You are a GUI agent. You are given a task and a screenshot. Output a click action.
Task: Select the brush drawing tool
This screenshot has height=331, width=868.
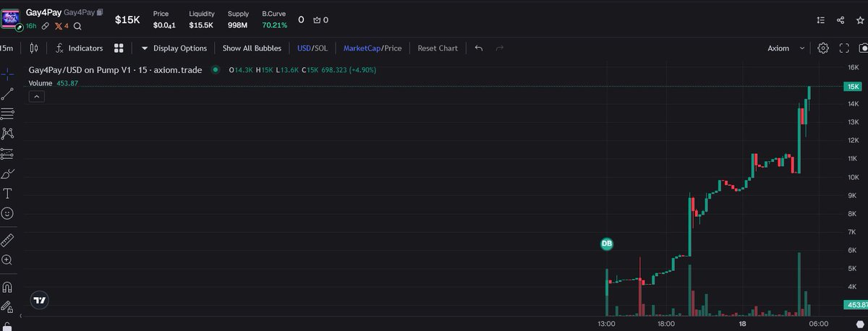click(7, 173)
